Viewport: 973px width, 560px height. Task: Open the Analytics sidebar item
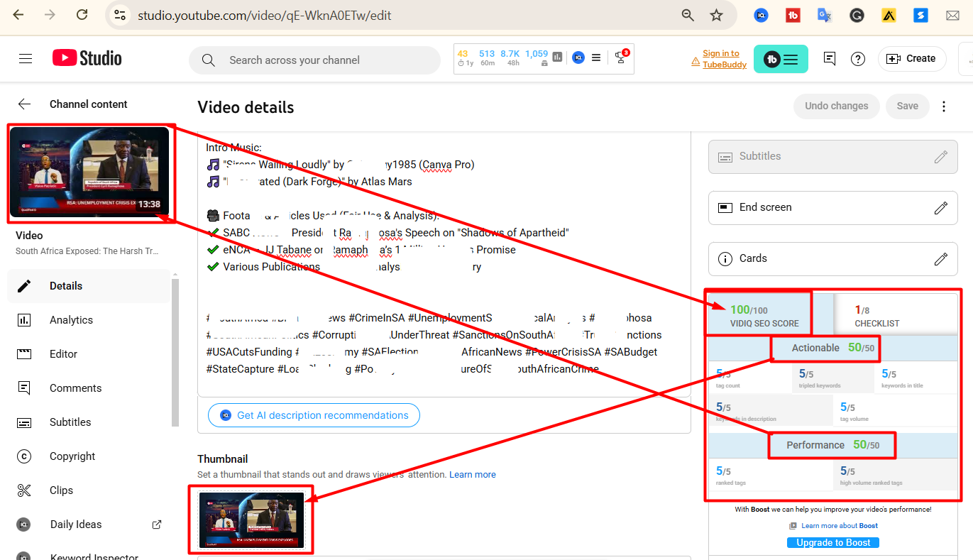(x=71, y=320)
